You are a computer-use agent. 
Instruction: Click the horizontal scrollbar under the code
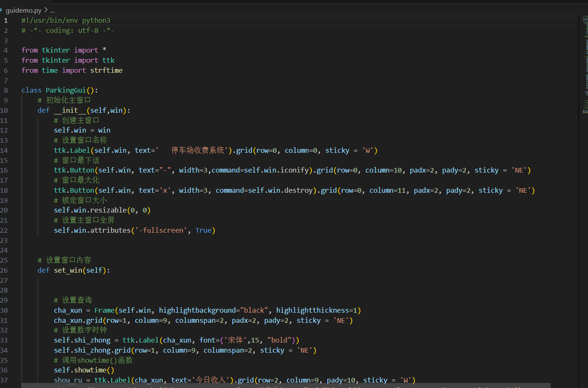pyautogui.click(x=286, y=385)
